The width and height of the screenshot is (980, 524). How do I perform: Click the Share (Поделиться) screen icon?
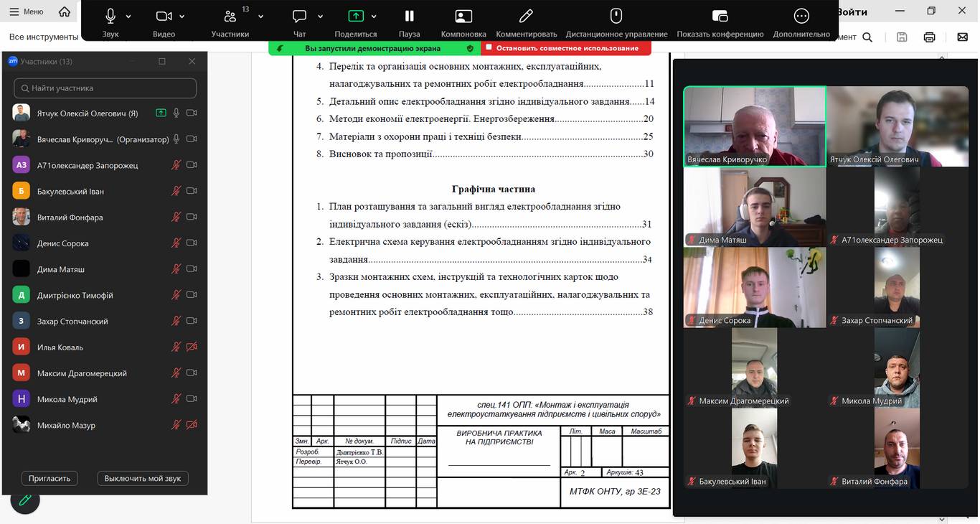tap(356, 17)
